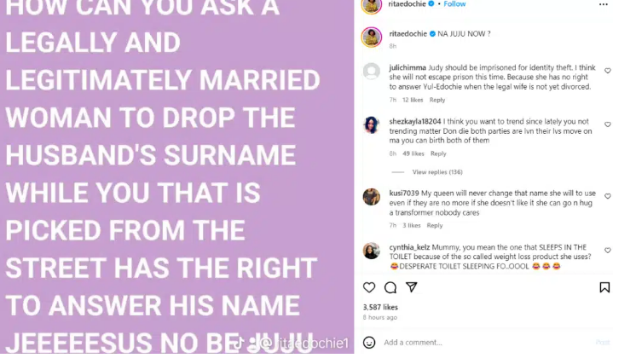Screen dimensions: 636x364
Task: View 3,587 likes list
Action: click(380, 307)
